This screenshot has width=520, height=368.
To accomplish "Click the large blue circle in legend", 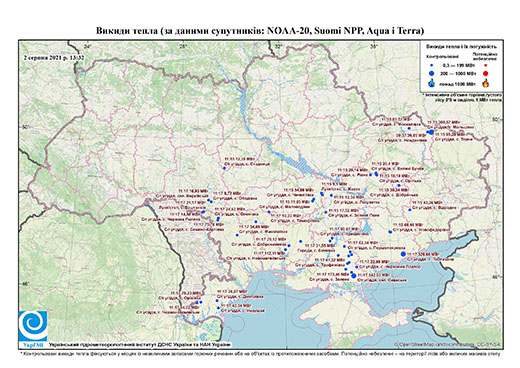I will 432,73.
